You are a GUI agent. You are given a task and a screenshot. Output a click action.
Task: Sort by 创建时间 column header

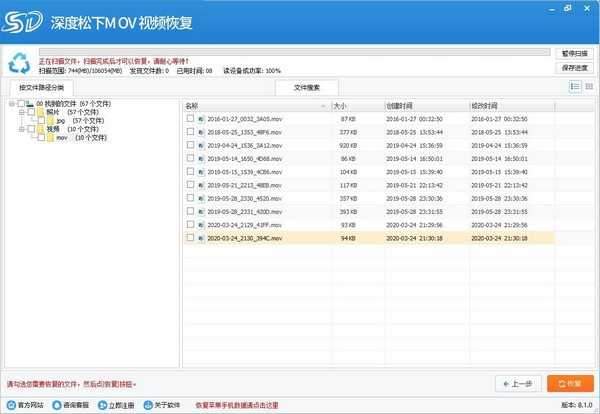point(427,106)
